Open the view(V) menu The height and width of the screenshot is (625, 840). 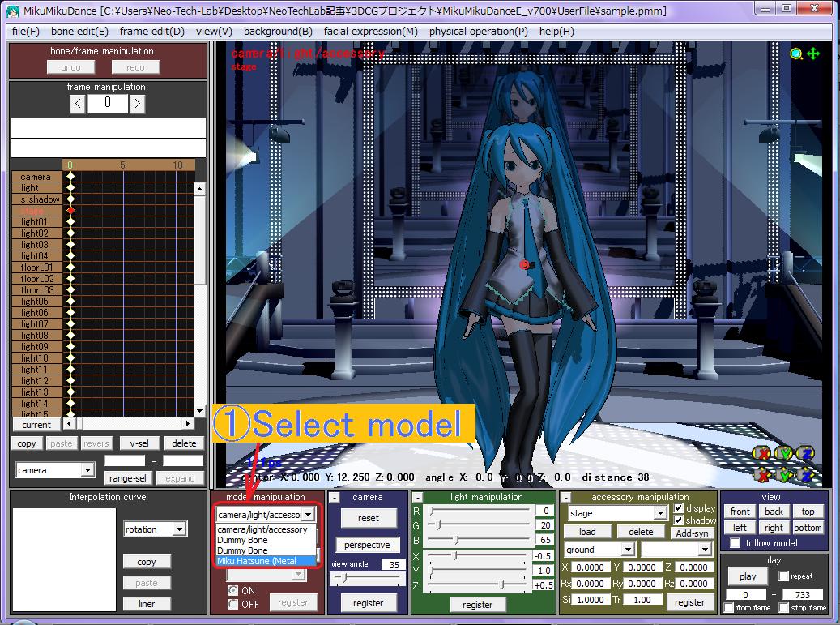point(215,31)
